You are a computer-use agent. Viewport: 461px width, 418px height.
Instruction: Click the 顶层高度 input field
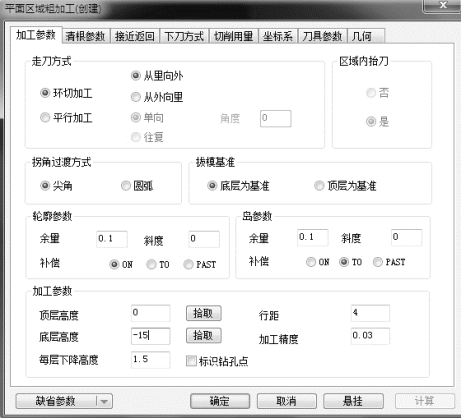[151, 313]
